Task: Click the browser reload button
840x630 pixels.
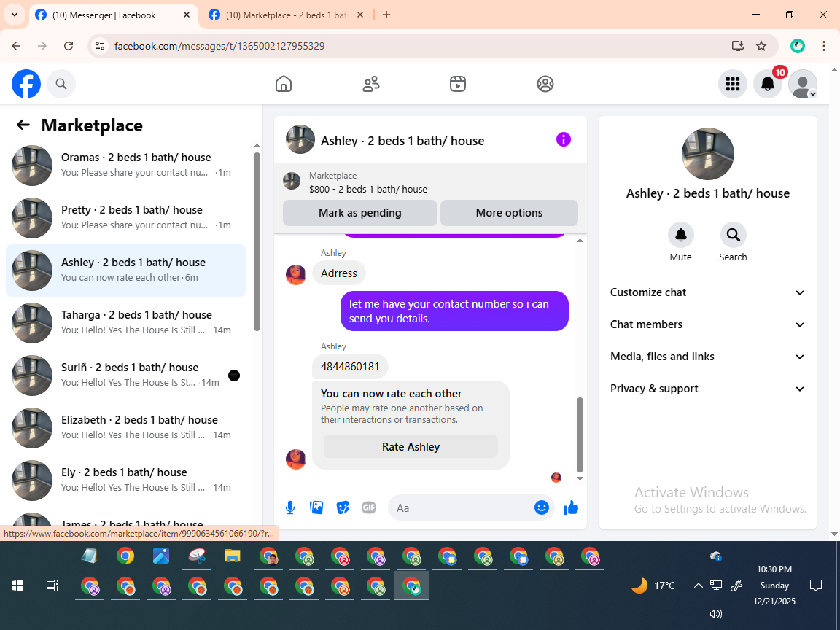Action: [69, 46]
